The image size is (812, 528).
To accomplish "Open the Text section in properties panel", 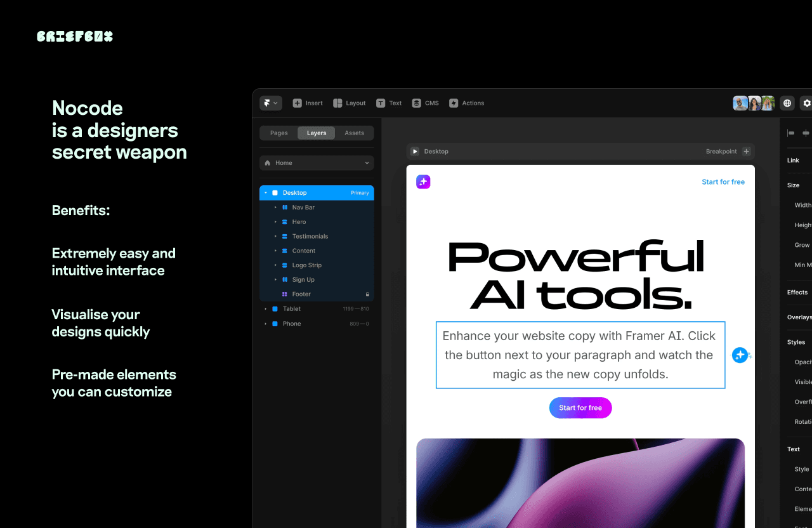I will [x=794, y=449].
